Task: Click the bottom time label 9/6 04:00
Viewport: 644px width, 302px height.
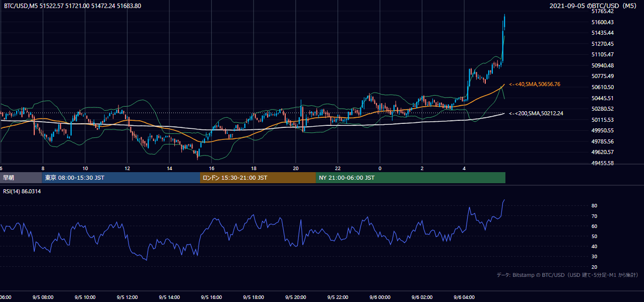Action: coord(464,297)
